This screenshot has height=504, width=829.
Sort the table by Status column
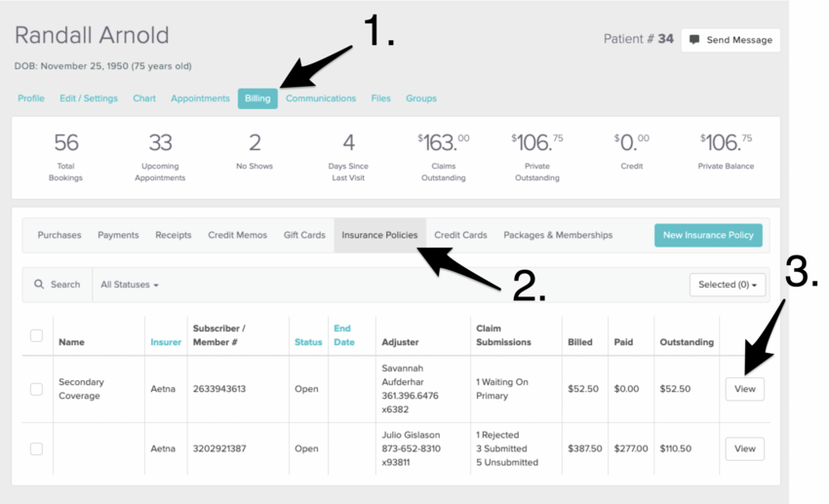308,342
